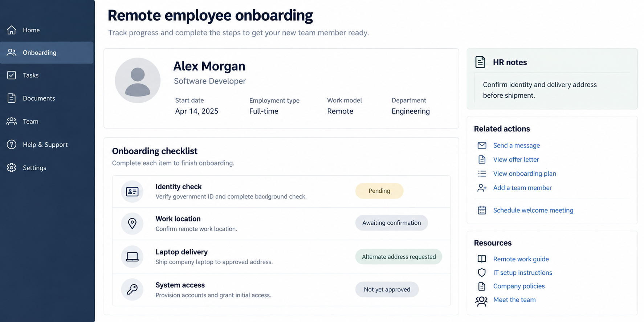Click the Schedule welcome meeting link

click(533, 210)
